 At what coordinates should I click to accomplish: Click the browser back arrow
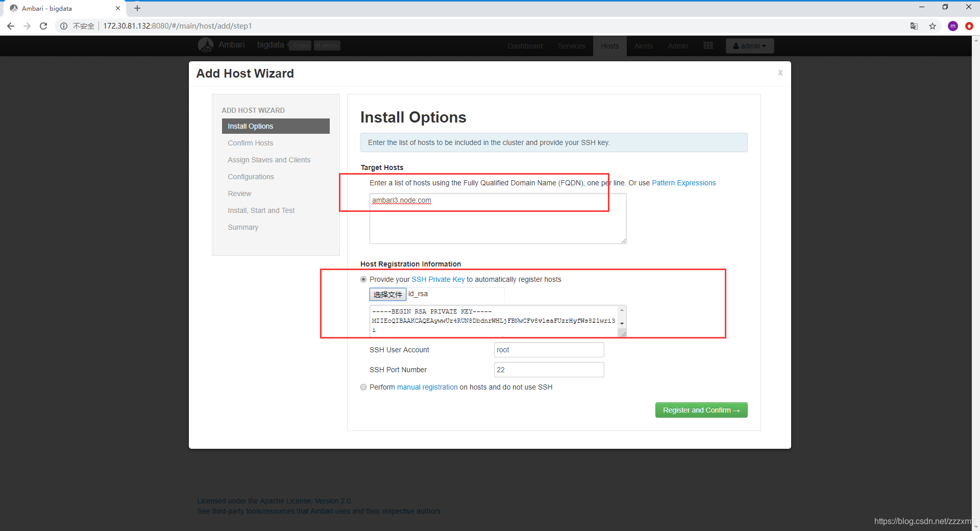[11, 26]
